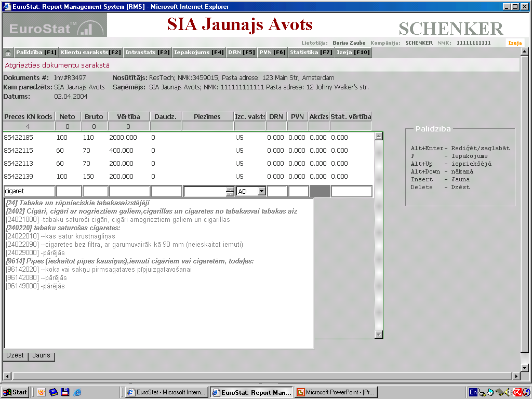Click the Bruto input field in the new row
This screenshot has width=532, height=399.
(96, 191)
